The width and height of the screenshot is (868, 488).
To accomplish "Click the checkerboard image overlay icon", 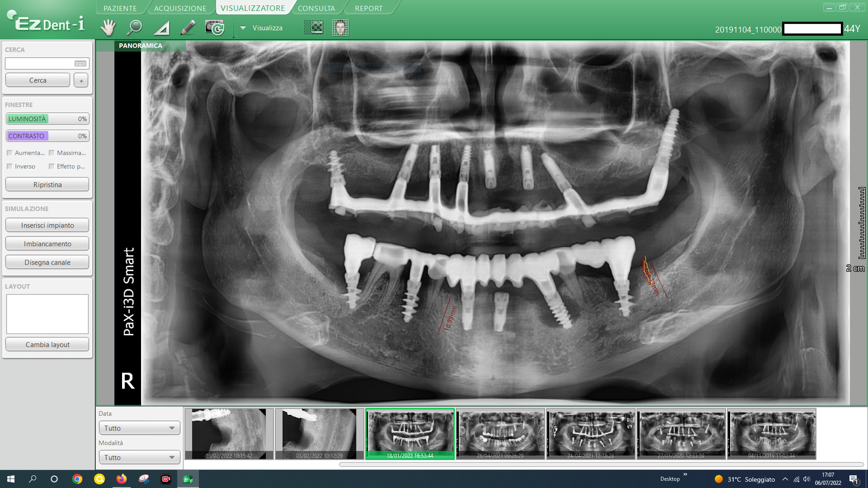I will [x=314, y=27].
